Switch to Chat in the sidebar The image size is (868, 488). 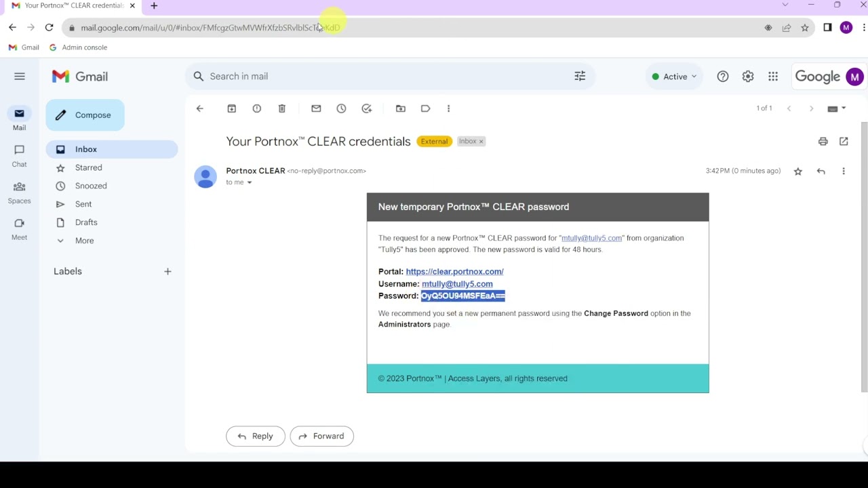tap(19, 156)
